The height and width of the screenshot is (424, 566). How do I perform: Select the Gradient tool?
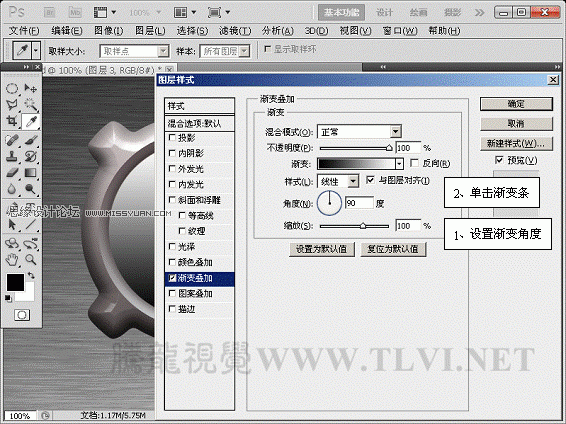click(x=31, y=173)
